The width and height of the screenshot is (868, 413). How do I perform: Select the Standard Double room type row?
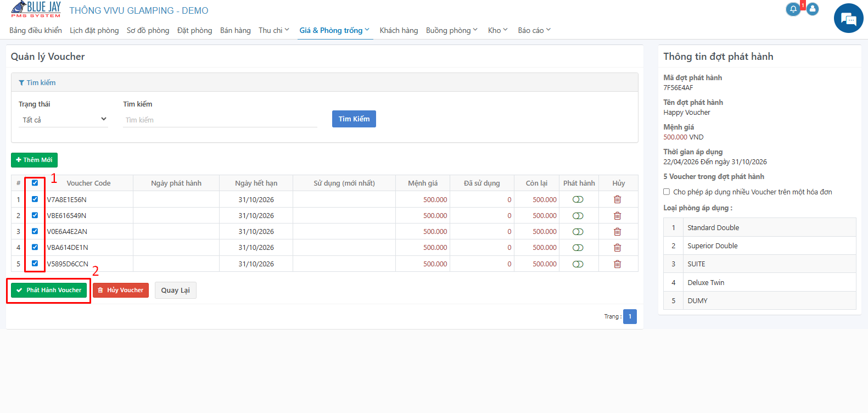pyautogui.click(x=760, y=227)
